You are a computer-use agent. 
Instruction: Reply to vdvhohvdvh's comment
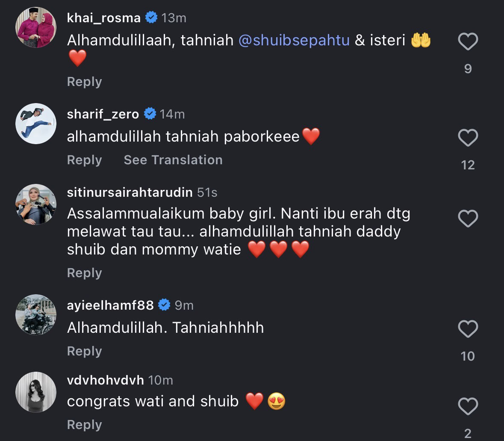(84, 425)
